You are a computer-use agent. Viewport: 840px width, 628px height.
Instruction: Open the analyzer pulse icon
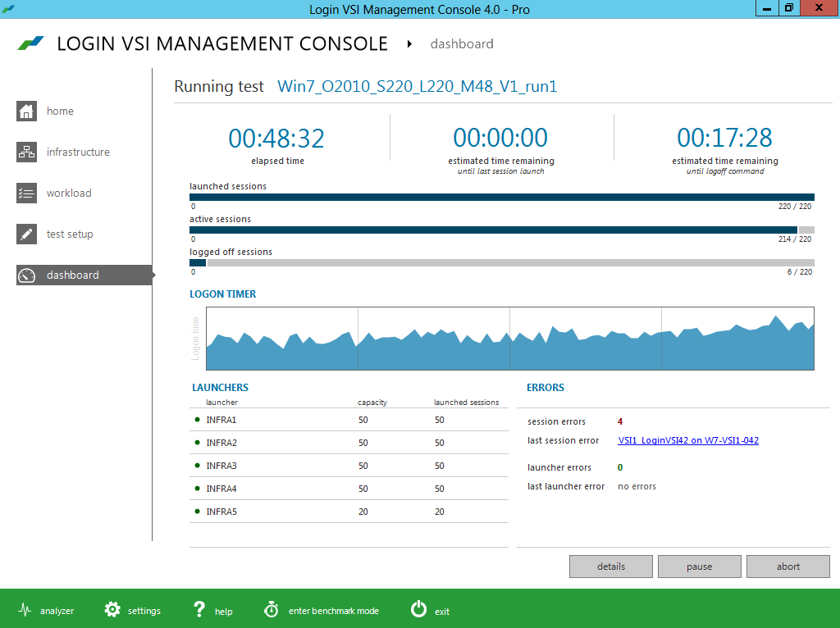25,611
